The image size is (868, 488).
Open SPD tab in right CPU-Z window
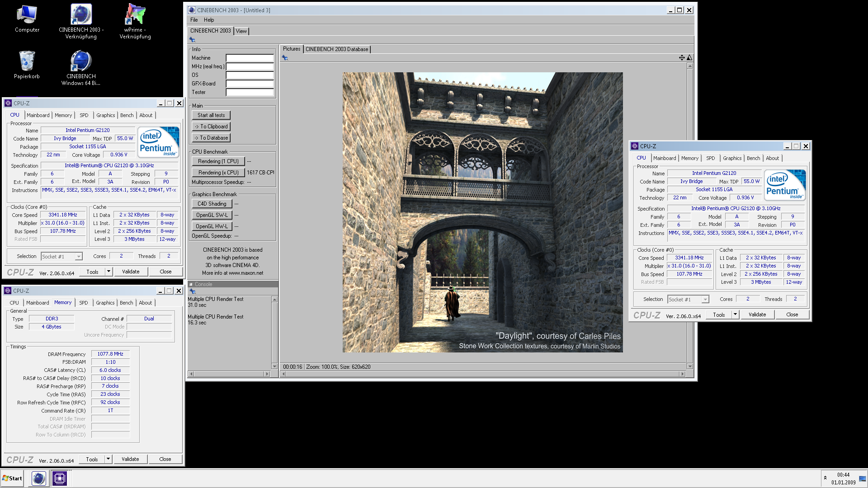pyautogui.click(x=711, y=158)
